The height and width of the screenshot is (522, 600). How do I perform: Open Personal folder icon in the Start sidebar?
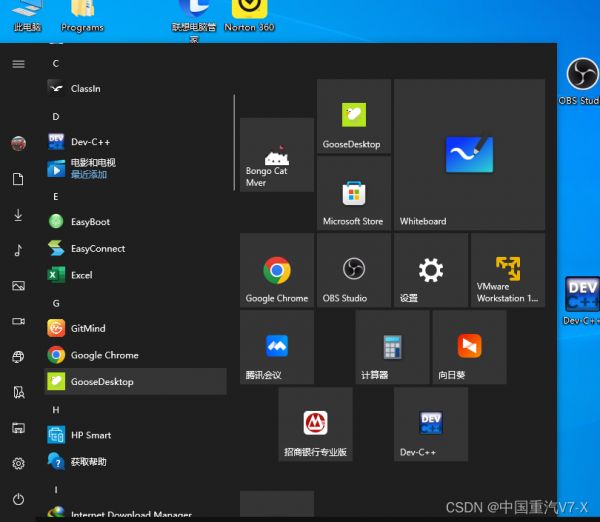pyautogui.click(x=18, y=392)
